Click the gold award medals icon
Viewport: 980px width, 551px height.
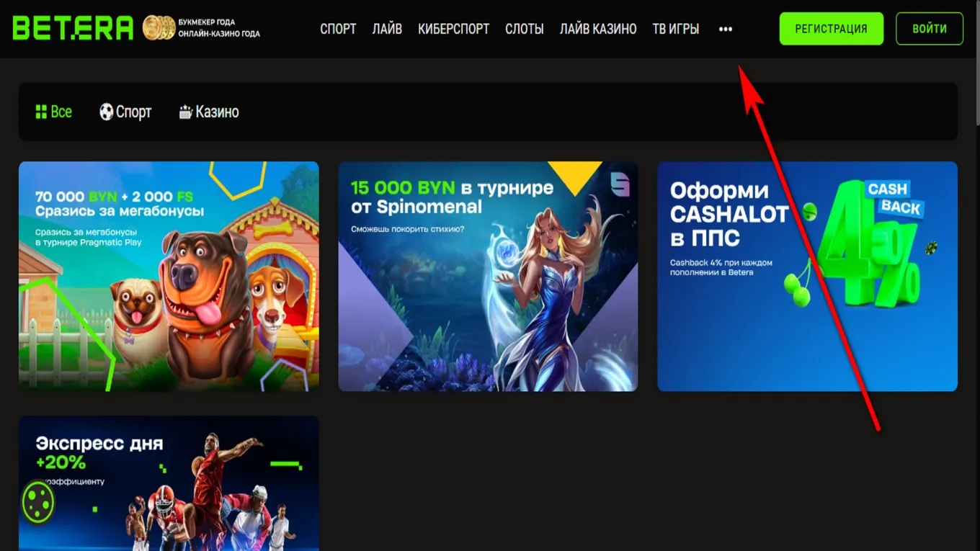click(x=159, y=28)
